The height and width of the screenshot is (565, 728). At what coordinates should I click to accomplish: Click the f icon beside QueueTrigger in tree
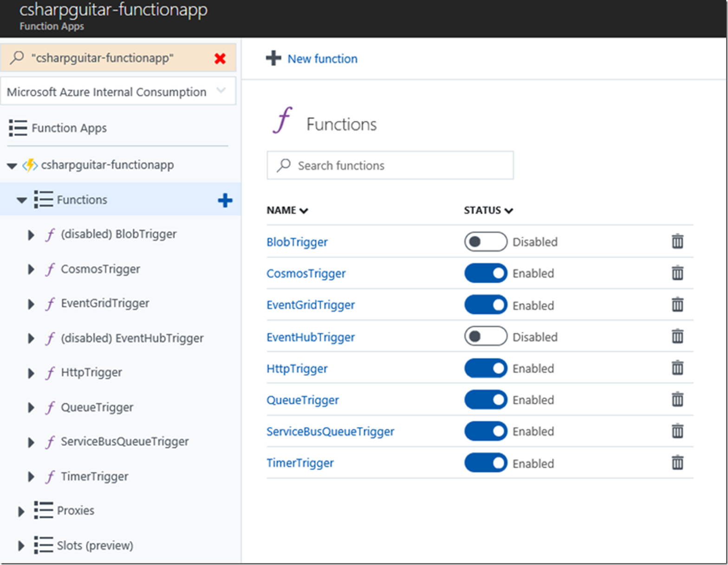tap(50, 407)
